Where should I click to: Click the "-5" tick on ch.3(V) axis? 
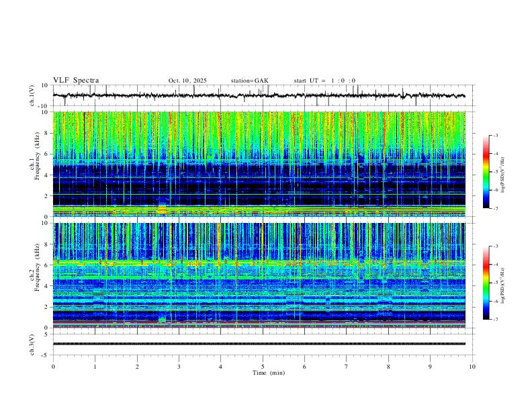tap(46, 355)
